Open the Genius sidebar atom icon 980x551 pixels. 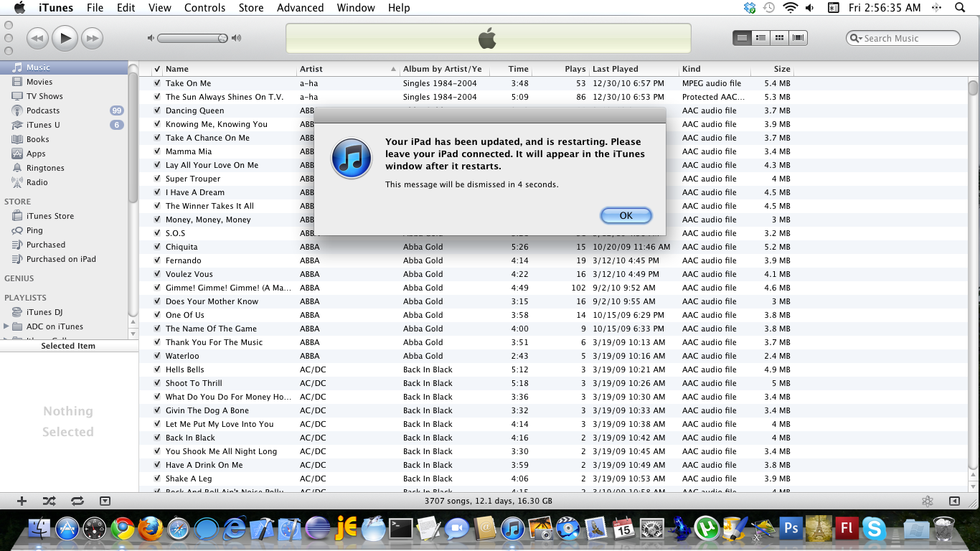[x=928, y=501]
